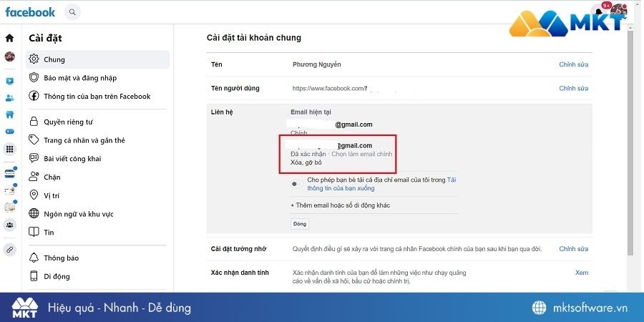Screen dimensions: 644x322
Task: Click the name Phương Nguyễn
Action: click(x=317, y=64)
